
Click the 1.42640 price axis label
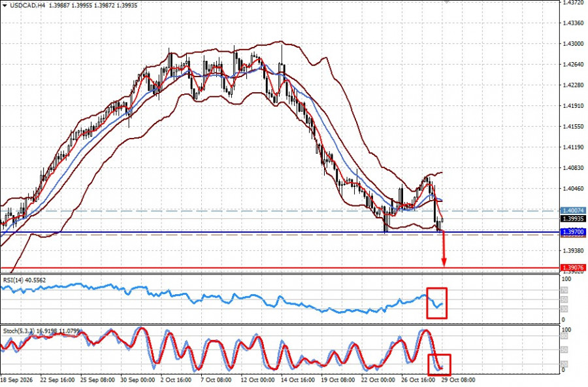[x=574, y=64]
